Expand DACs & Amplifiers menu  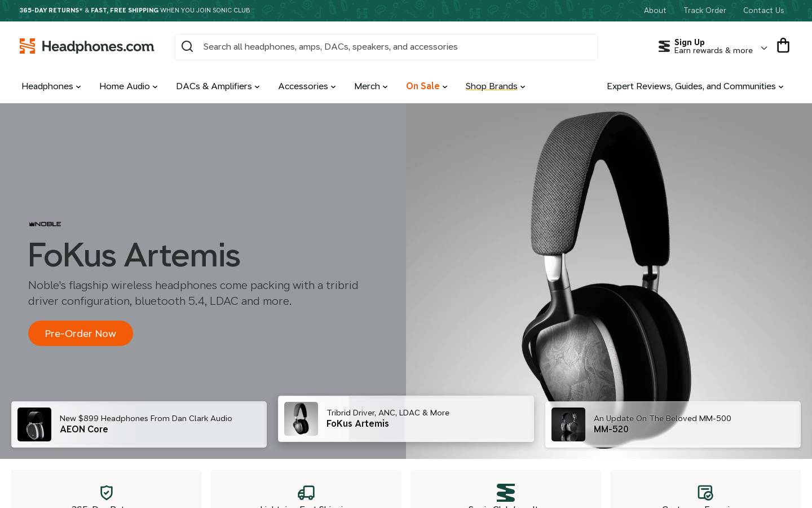218,86
